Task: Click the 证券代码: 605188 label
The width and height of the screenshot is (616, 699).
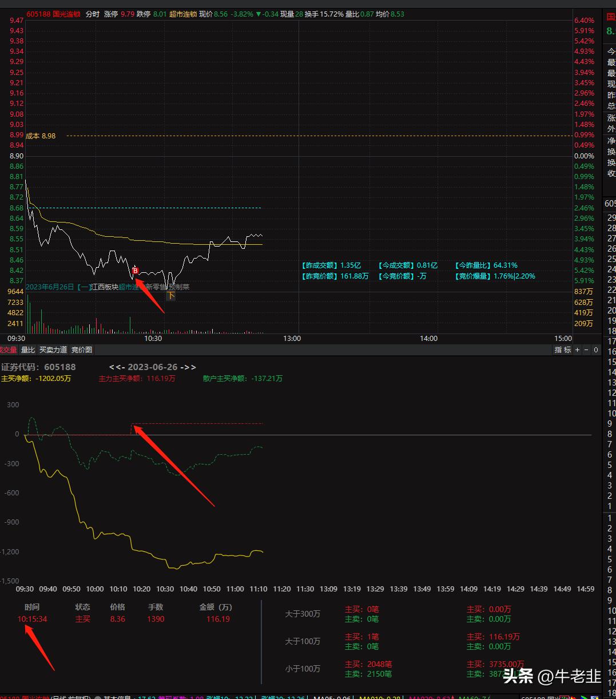Action: [x=38, y=367]
